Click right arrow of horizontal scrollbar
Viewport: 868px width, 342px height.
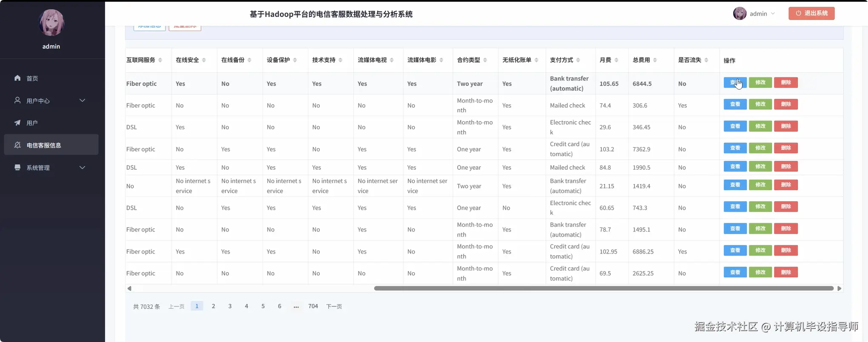coord(839,288)
